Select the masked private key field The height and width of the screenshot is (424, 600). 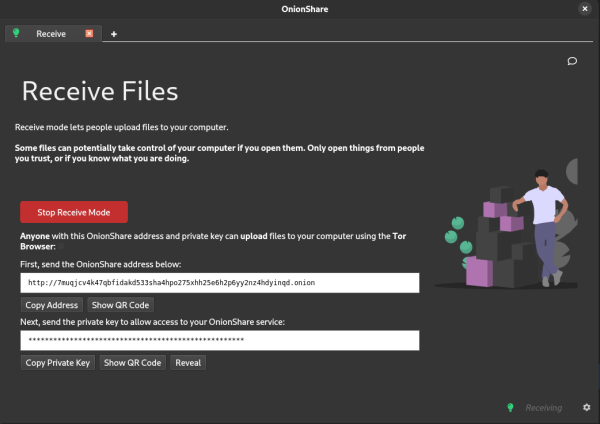point(219,341)
